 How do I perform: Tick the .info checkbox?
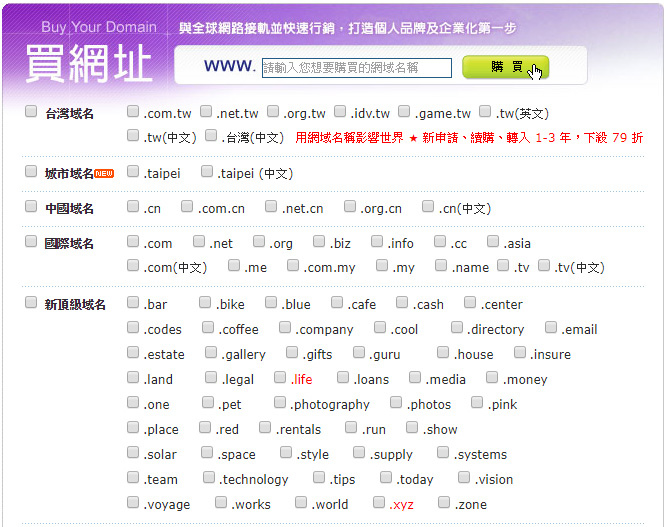(377, 242)
